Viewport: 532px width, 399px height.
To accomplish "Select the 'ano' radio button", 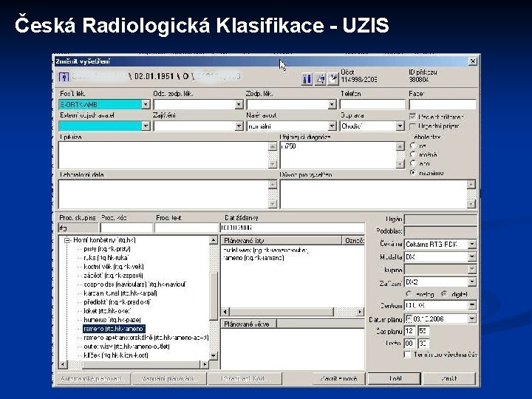I will 413,163.
